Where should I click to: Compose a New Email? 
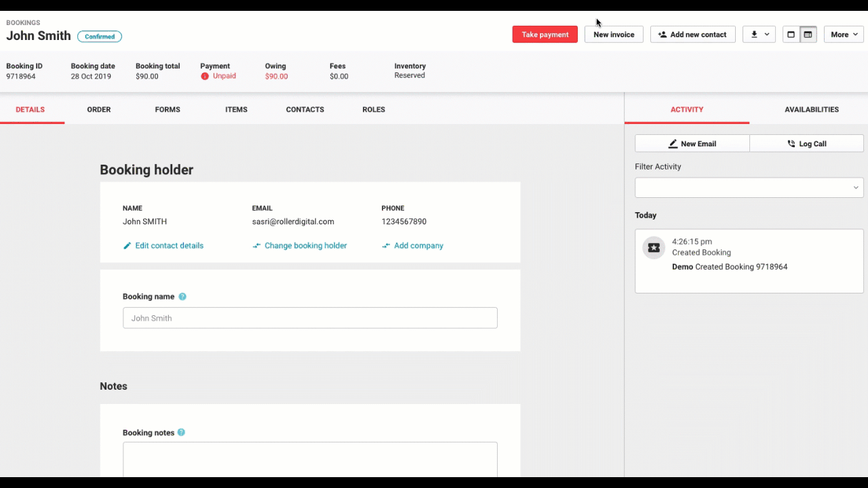692,144
